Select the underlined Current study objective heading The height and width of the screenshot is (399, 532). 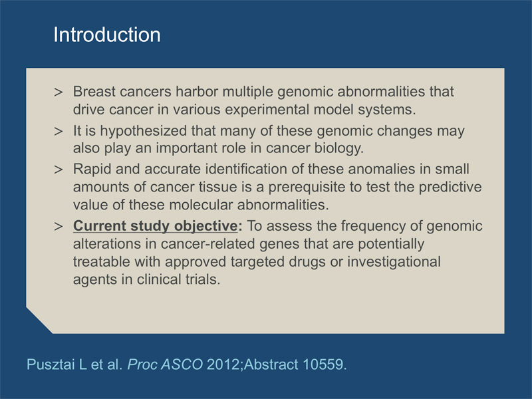pos(158,226)
